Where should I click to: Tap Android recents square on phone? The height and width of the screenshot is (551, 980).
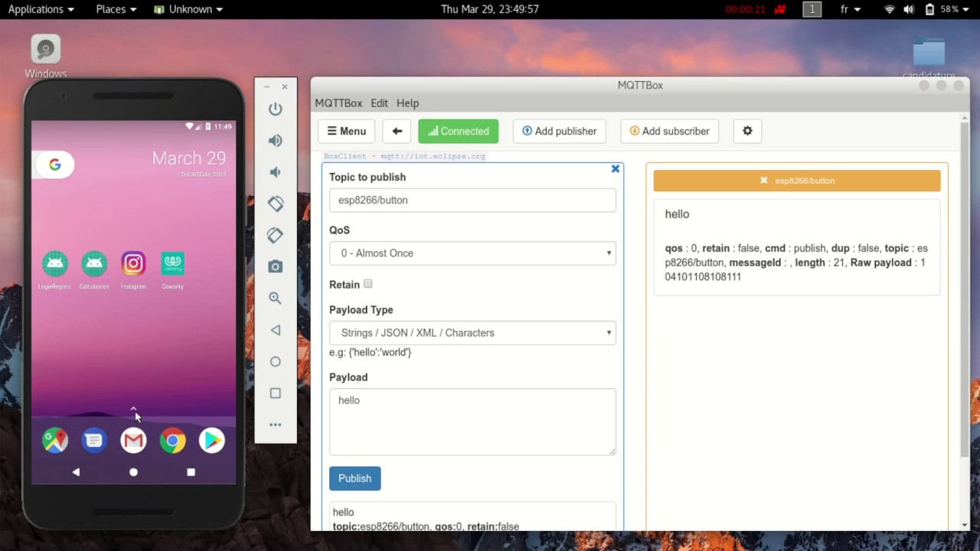pyautogui.click(x=191, y=472)
